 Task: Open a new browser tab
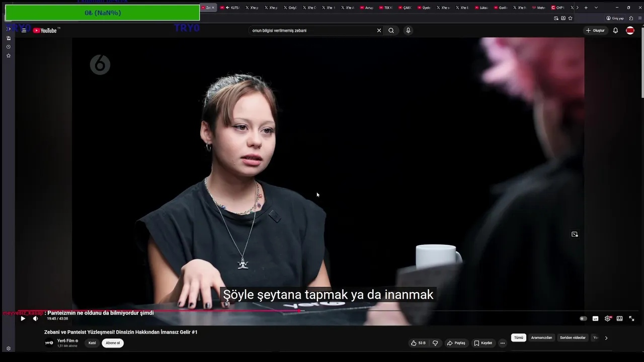pos(586,8)
